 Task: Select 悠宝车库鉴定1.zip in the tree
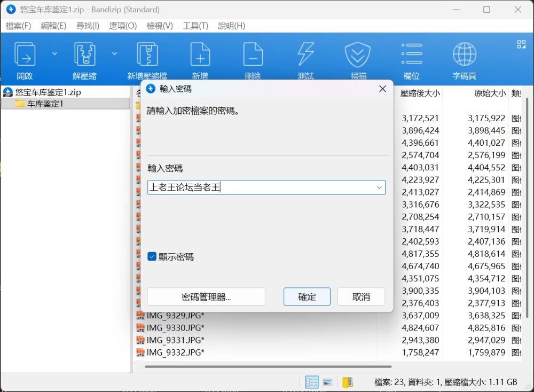[48, 92]
